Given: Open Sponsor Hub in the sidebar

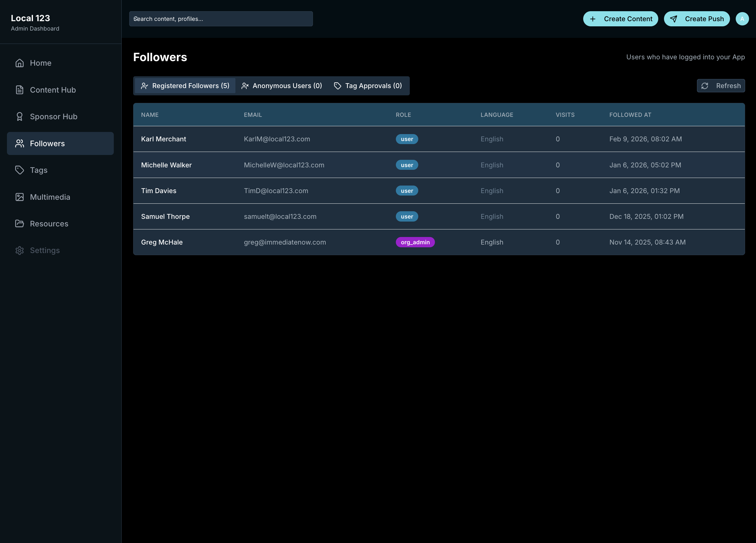Looking at the screenshot, I should point(60,116).
